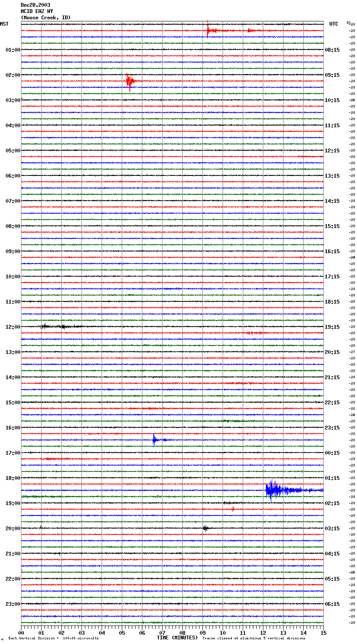Click the small red spike near 19:15 MST
357x644 pixels.
[x=233, y=509]
